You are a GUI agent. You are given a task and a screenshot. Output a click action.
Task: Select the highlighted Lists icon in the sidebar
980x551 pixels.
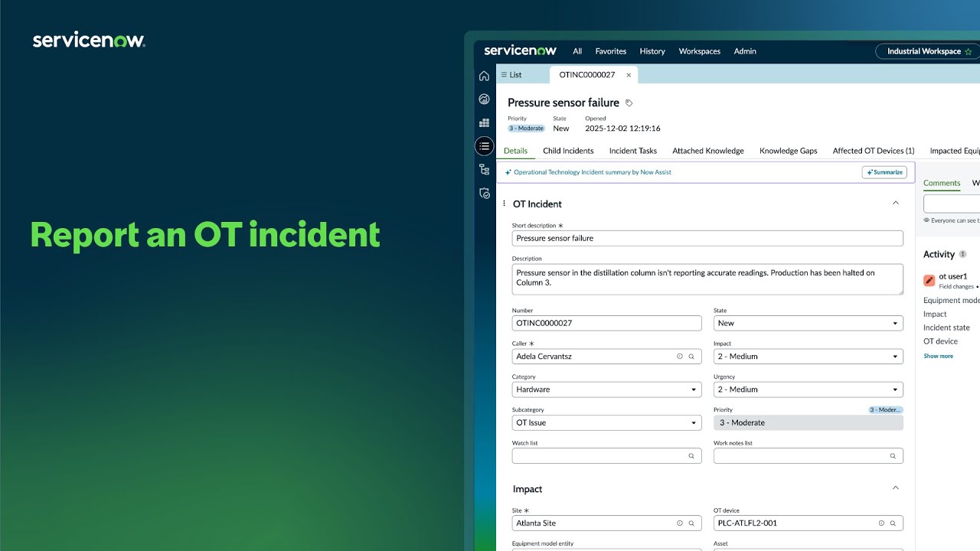pyautogui.click(x=484, y=145)
